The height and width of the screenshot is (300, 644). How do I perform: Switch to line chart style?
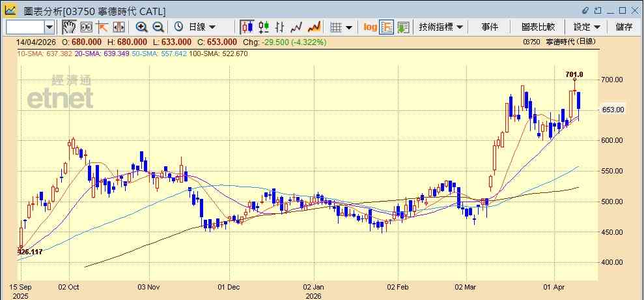(296, 27)
